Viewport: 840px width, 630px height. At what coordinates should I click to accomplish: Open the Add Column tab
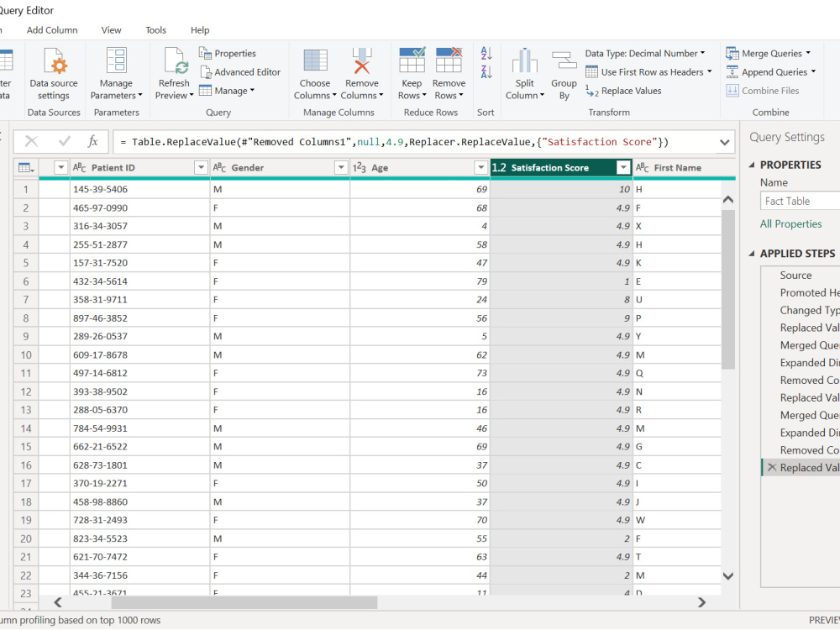pyautogui.click(x=52, y=30)
